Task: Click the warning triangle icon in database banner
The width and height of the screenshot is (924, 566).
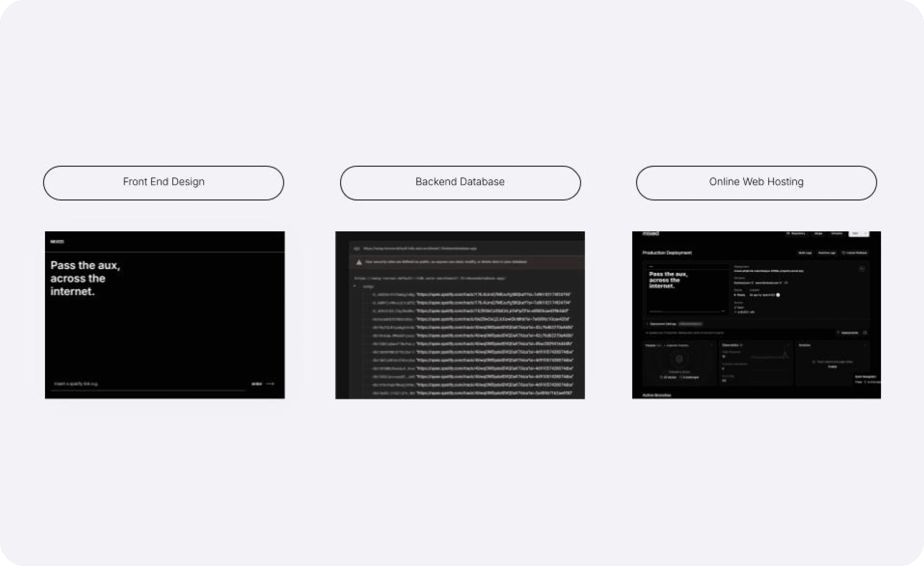Action: pos(359,262)
